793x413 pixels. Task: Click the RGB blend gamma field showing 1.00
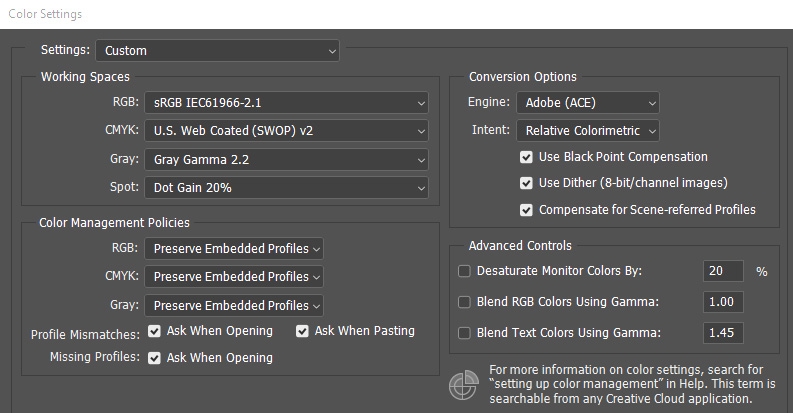pyautogui.click(x=723, y=302)
